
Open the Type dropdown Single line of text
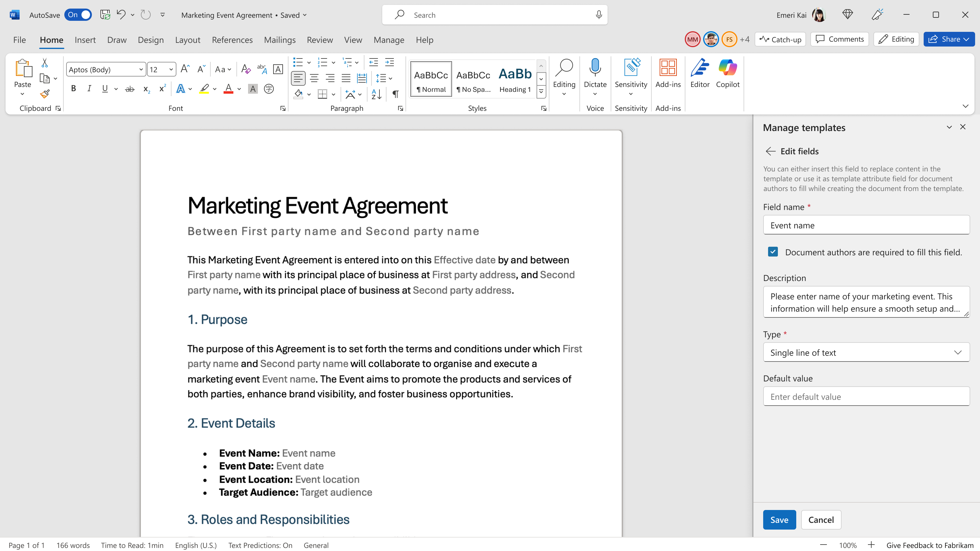click(866, 352)
